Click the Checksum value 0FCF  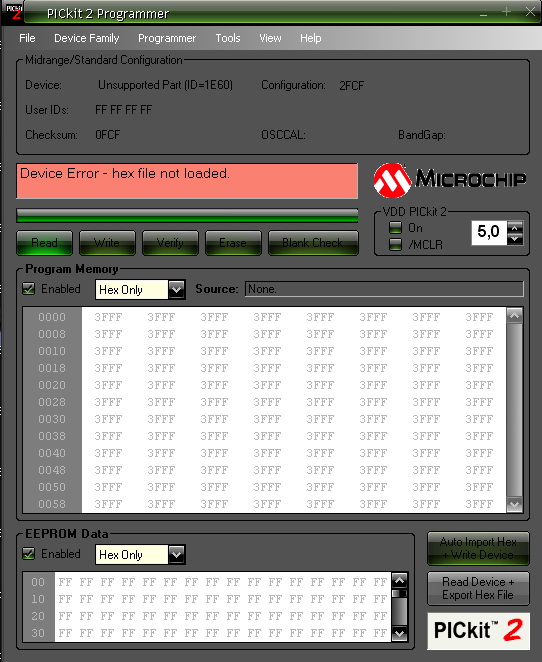(x=108, y=135)
